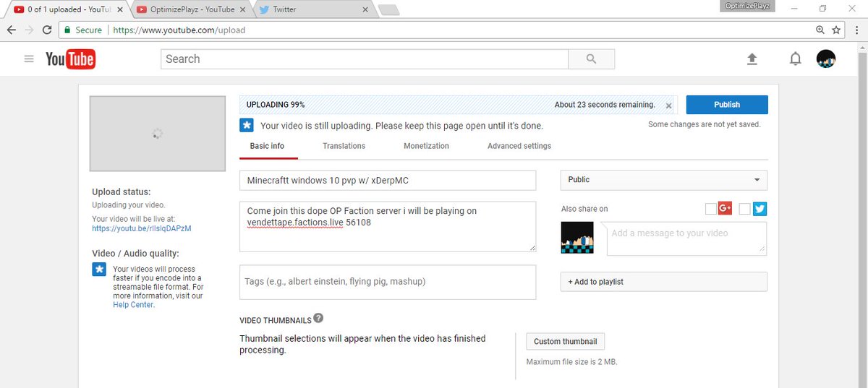Click the OptimizePlayz profile button in the title bar
The image size is (868, 388).
tap(746, 6)
